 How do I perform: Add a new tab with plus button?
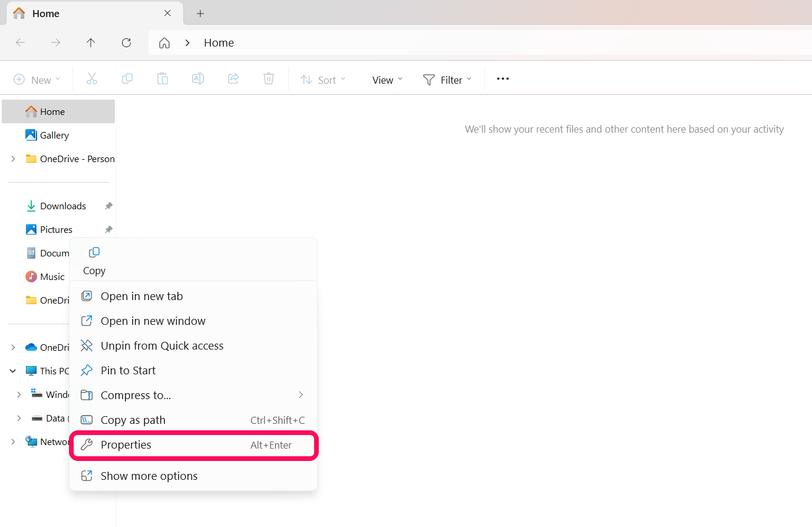(200, 13)
